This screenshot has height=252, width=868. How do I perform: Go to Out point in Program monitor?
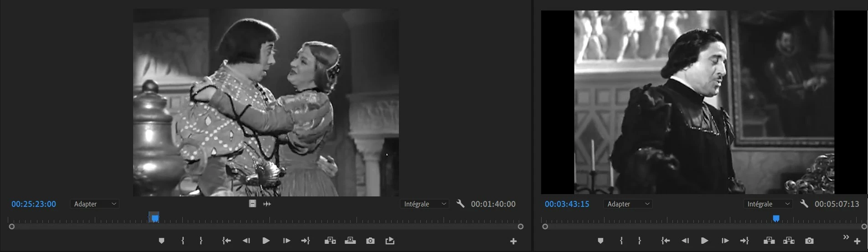[x=744, y=241]
